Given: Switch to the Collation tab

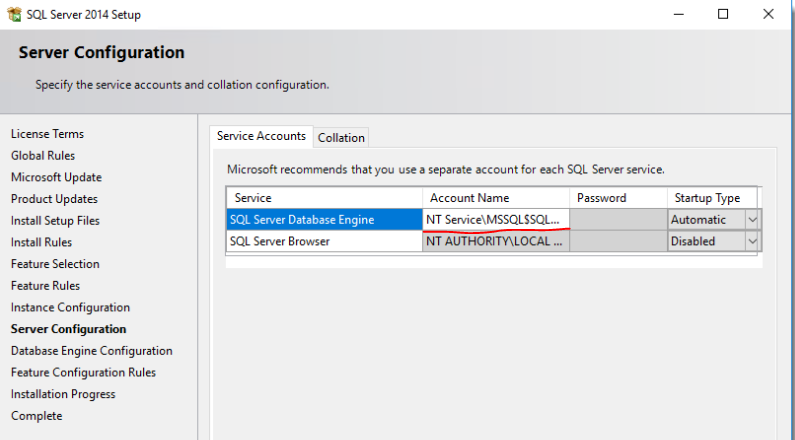Looking at the screenshot, I should click(x=341, y=137).
